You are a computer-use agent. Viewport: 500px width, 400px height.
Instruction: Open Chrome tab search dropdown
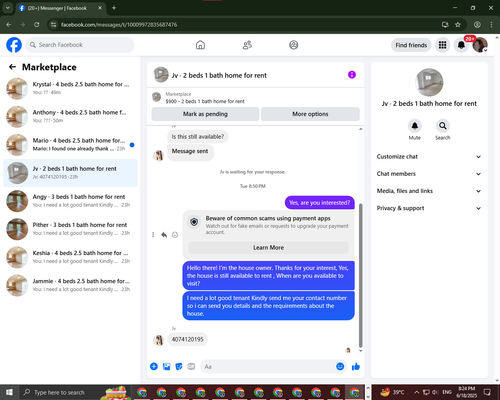click(x=7, y=8)
